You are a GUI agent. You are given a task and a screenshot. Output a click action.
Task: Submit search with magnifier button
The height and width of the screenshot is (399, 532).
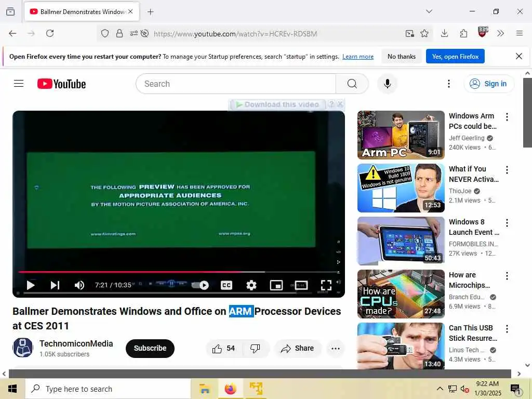[x=352, y=84]
